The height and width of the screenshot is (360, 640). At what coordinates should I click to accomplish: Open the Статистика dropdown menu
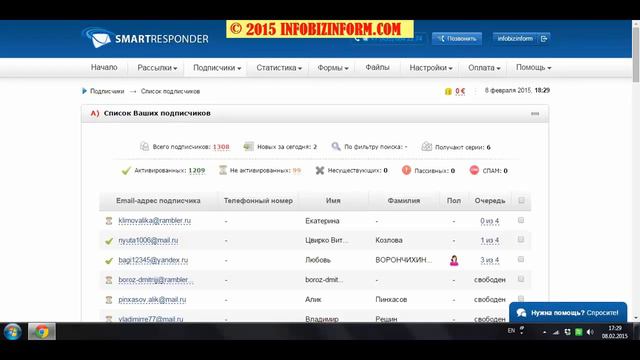279,68
